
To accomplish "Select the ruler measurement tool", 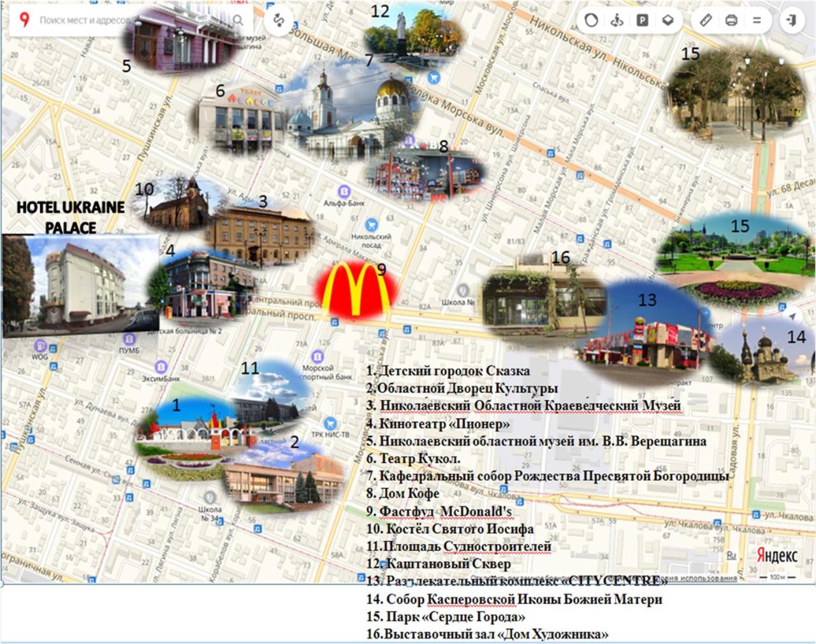I will (706, 20).
